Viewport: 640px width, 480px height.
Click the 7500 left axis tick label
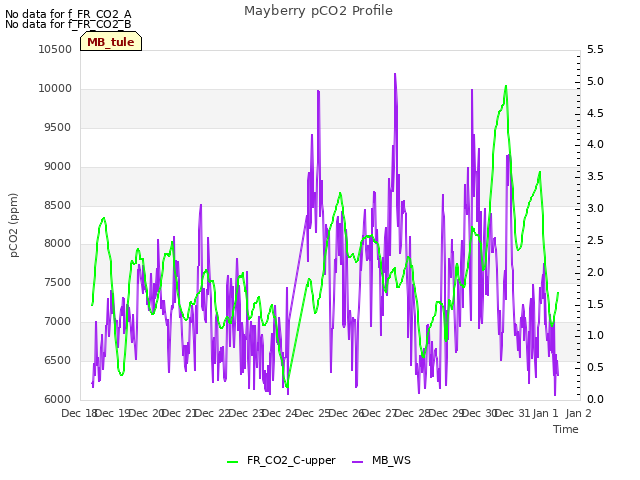point(58,282)
